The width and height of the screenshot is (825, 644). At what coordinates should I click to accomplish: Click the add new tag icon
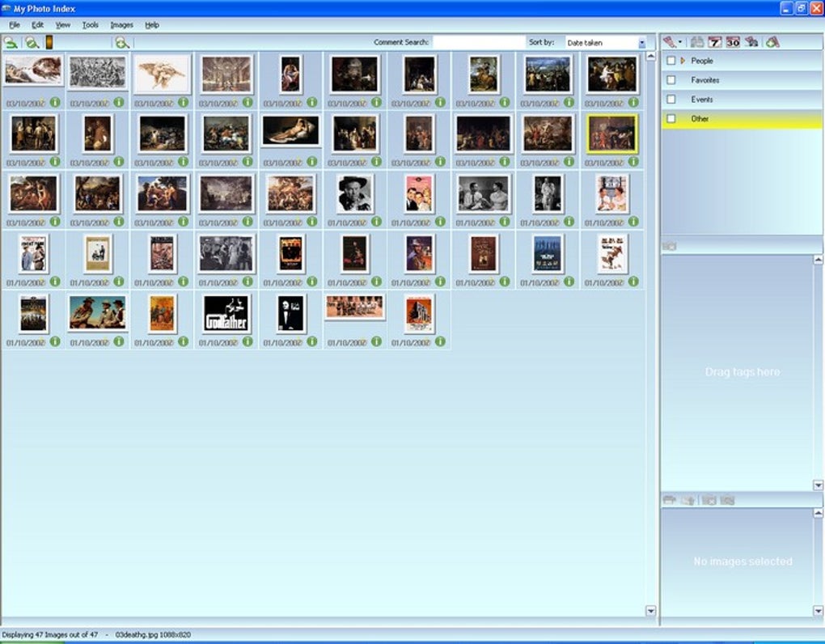773,42
